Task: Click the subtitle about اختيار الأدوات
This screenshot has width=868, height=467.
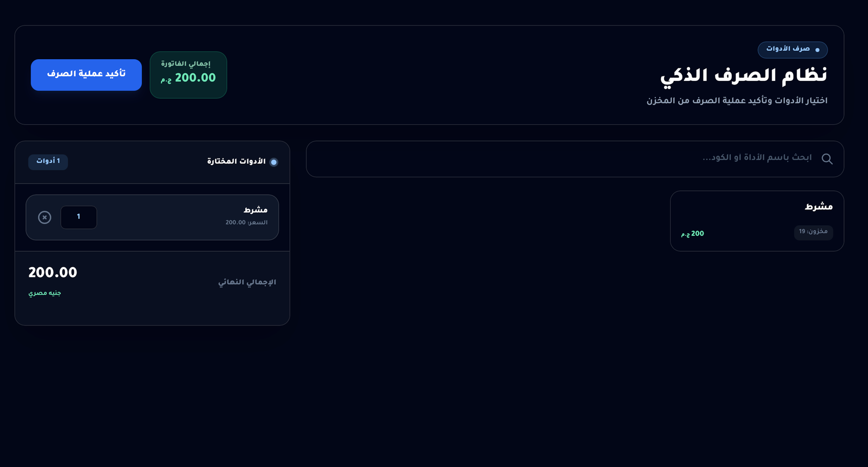Action: coord(737,101)
